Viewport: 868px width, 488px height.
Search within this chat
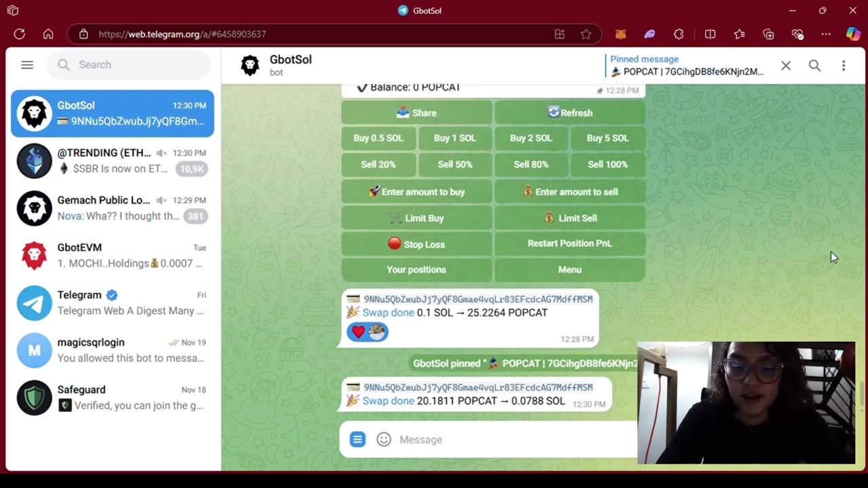point(814,66)
